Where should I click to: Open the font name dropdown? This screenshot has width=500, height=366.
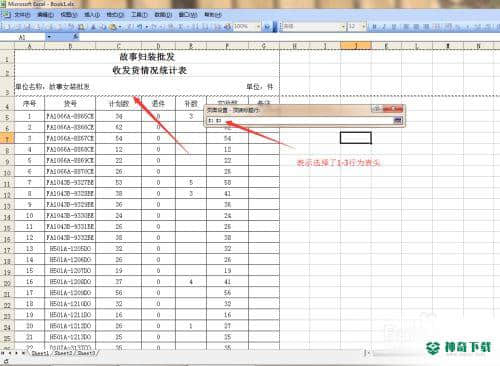[x=343, y=26]
